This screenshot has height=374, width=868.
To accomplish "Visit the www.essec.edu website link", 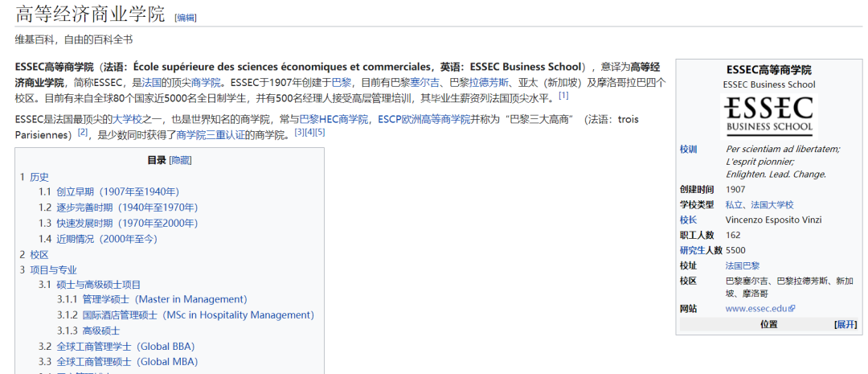I will 756,309.
